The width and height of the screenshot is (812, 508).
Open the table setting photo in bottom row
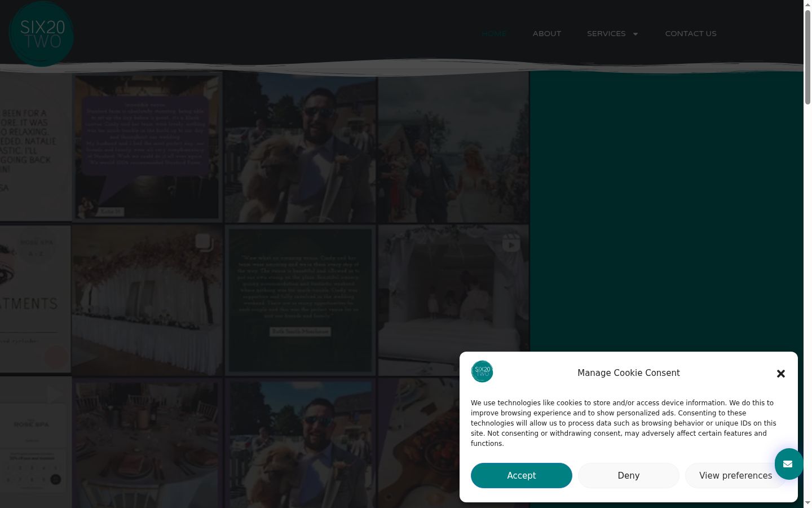pos(147,443)
